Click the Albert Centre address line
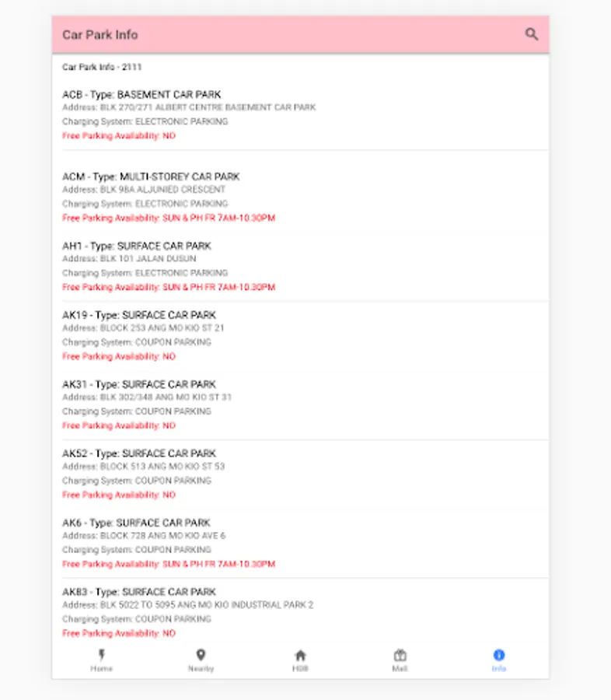The width and height of the screenshot is (611, 700). [x=189, y=107]
